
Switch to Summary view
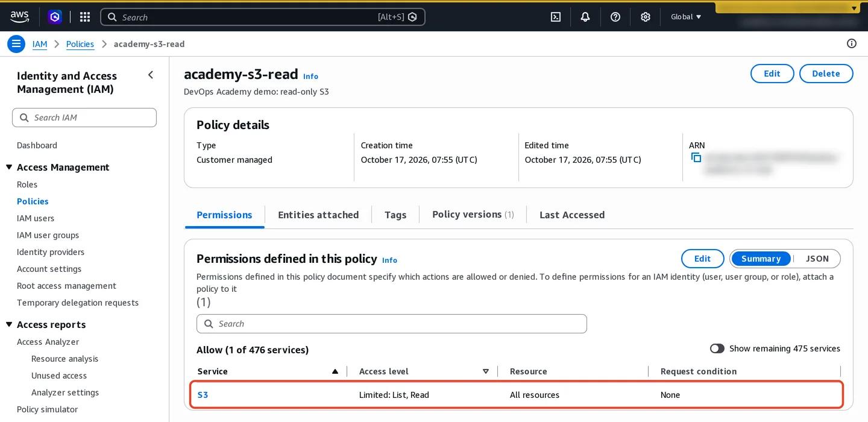[761, 259]
